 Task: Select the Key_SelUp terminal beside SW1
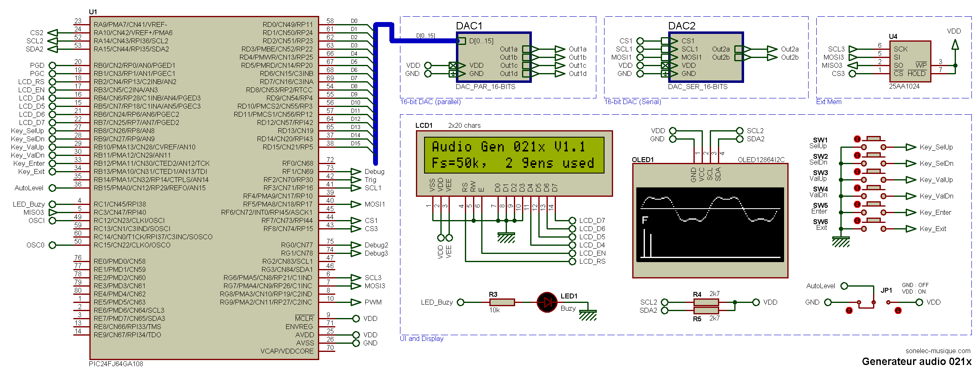pos(911,147)
